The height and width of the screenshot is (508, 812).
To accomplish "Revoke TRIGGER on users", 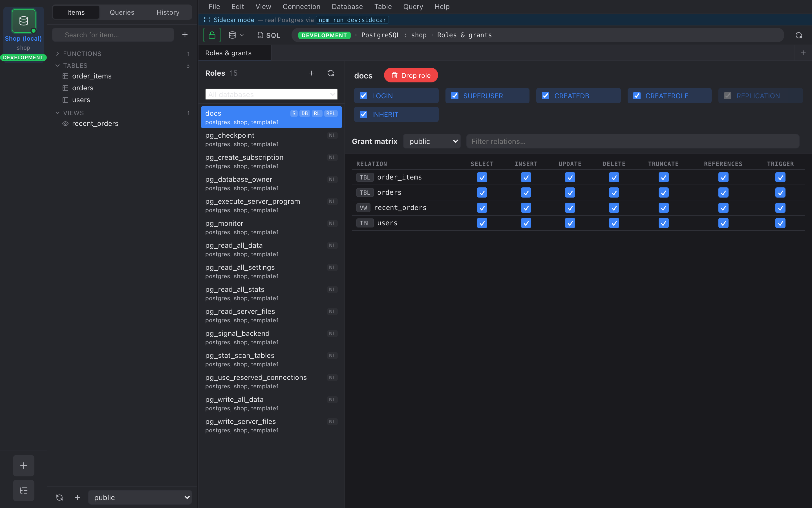I will [780, 223].
